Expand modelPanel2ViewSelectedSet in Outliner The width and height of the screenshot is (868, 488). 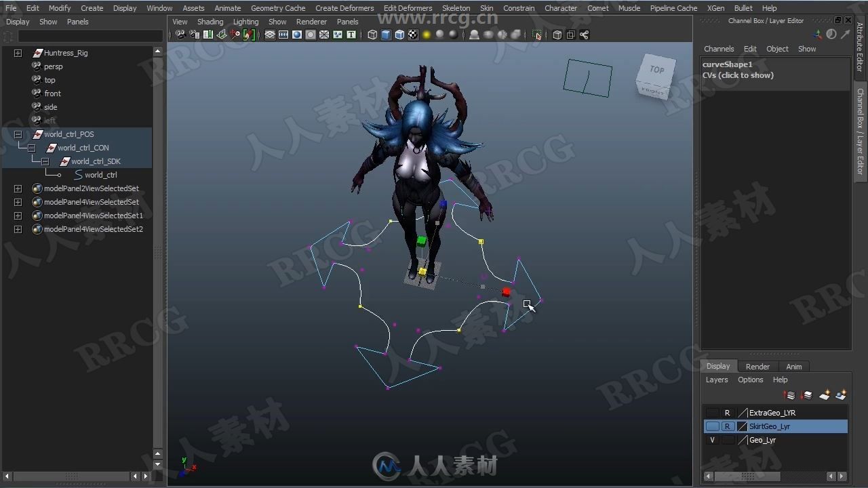click(18, 188)
